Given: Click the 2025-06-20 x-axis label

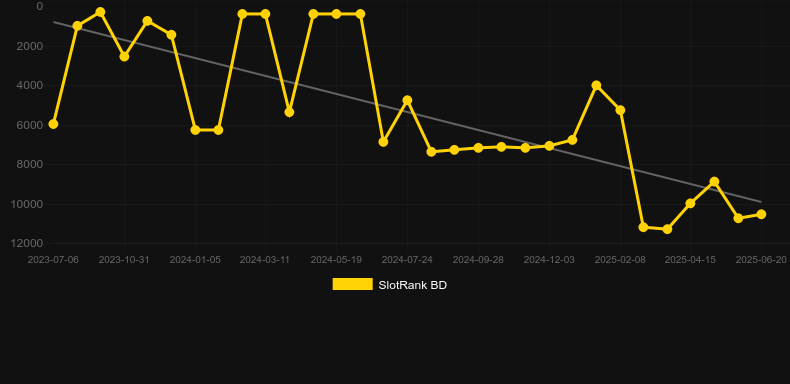Looking at the screenshot, I should (x=761, y=260).
